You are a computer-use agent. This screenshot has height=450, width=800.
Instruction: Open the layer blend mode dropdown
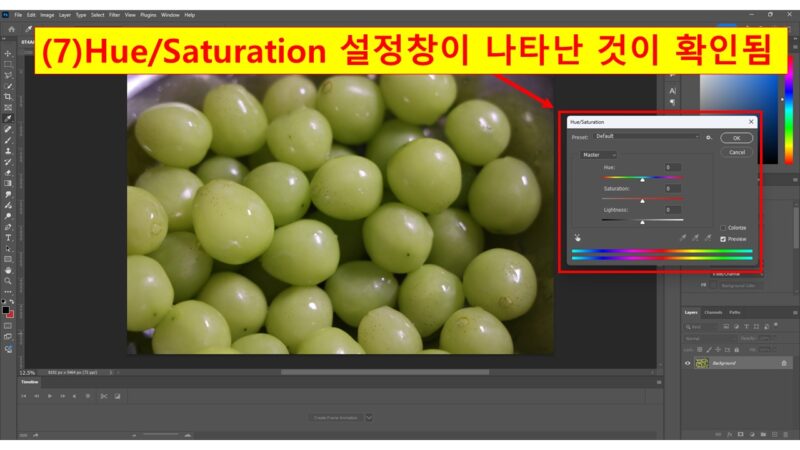click(709, 338)
